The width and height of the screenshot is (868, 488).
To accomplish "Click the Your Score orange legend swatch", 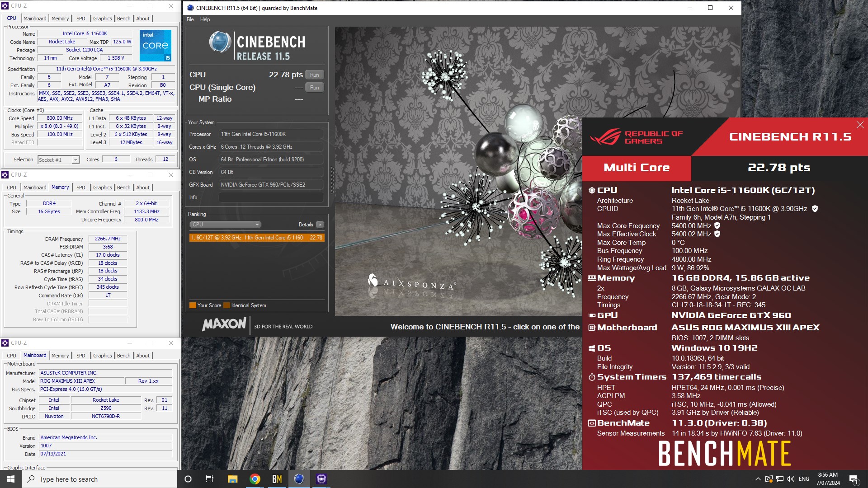I will pos(193,305).
